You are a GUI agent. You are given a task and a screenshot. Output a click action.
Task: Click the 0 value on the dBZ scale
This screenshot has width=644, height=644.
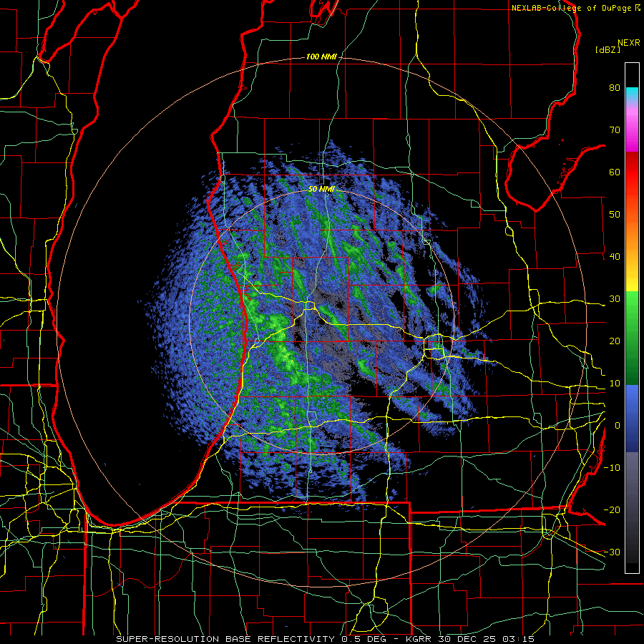click(x=618, y=426)
